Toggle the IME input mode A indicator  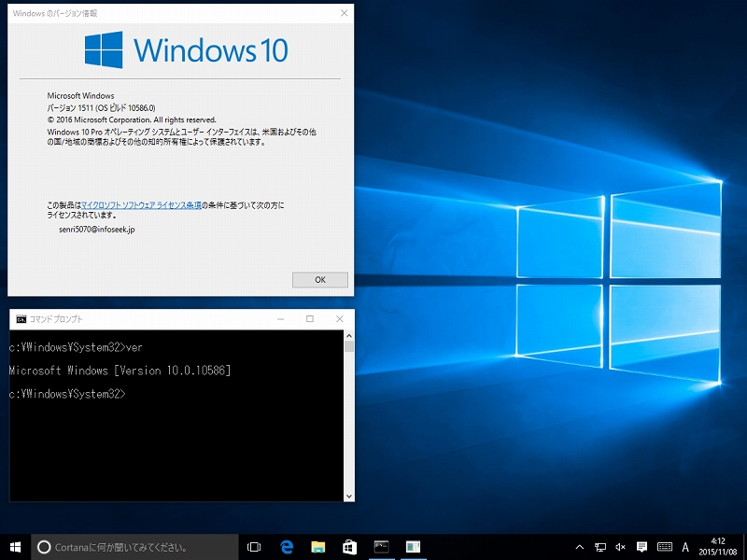[685, 547]
